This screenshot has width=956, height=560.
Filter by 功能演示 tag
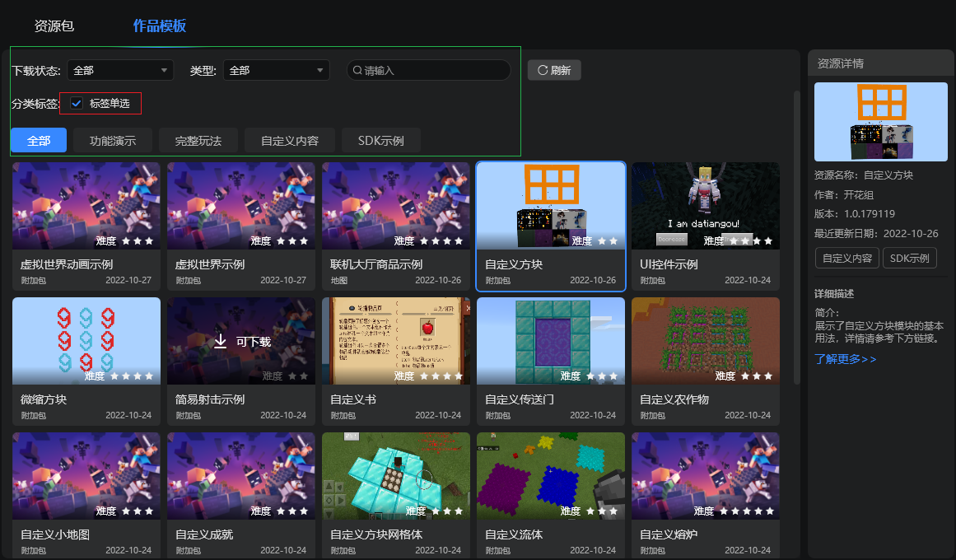pyautogui.click(x=113, y=140)
